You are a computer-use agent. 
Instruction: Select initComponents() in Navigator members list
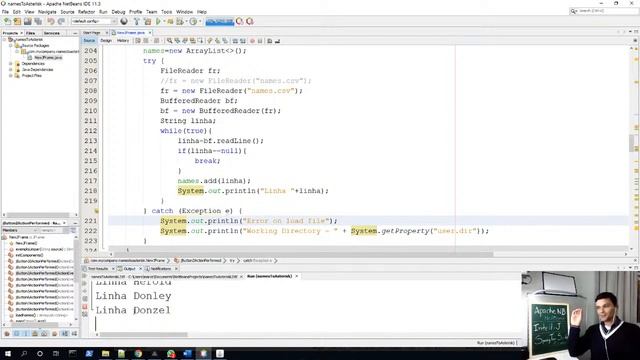29,255
